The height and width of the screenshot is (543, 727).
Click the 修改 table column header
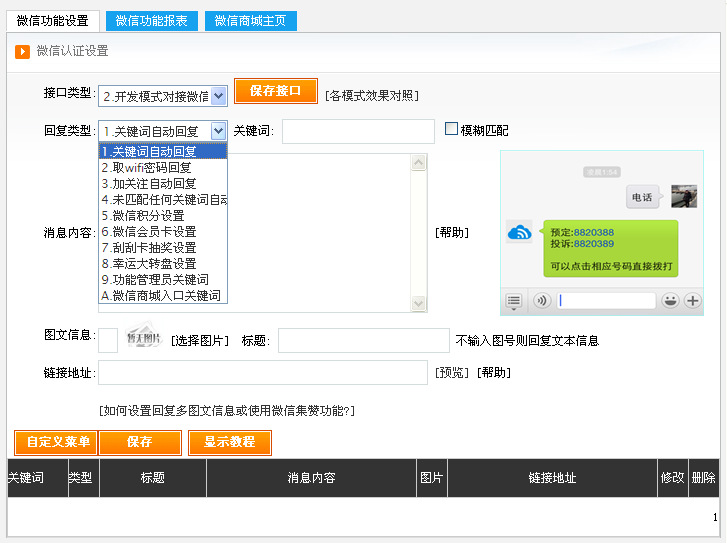[x=672, y=477]
